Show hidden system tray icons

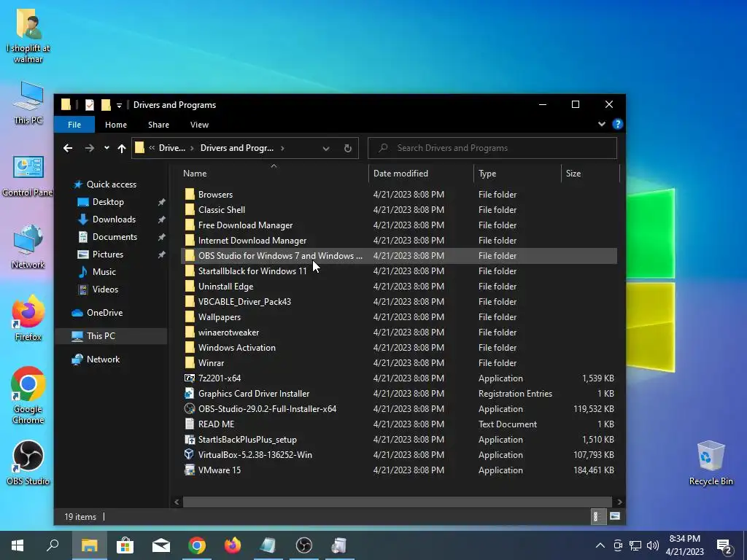click(600, 545)
